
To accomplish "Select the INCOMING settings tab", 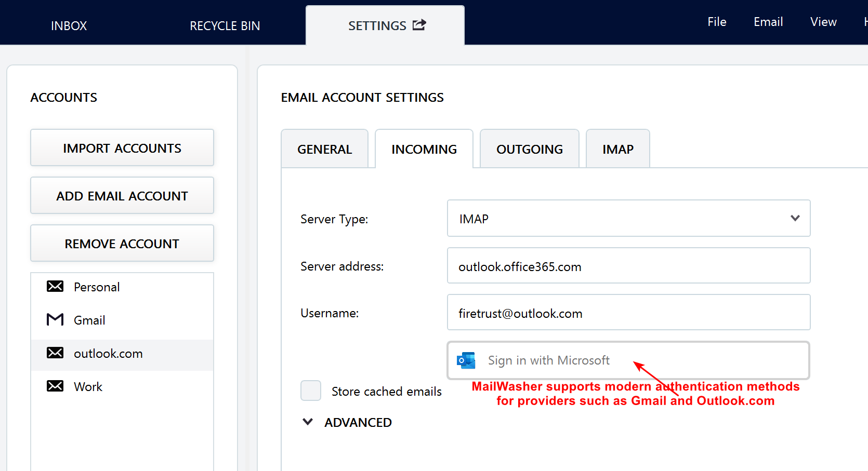I will click(424, 149).
